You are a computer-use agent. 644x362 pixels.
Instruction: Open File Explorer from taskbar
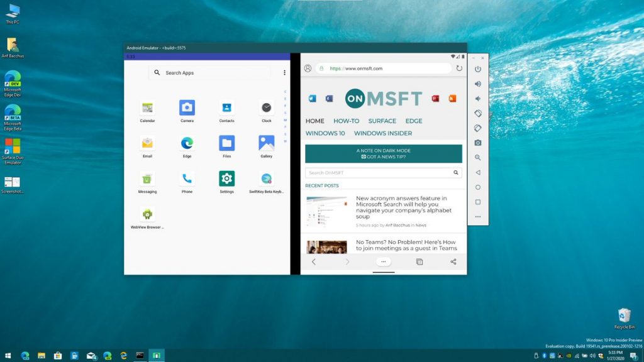tap(42, 356)
